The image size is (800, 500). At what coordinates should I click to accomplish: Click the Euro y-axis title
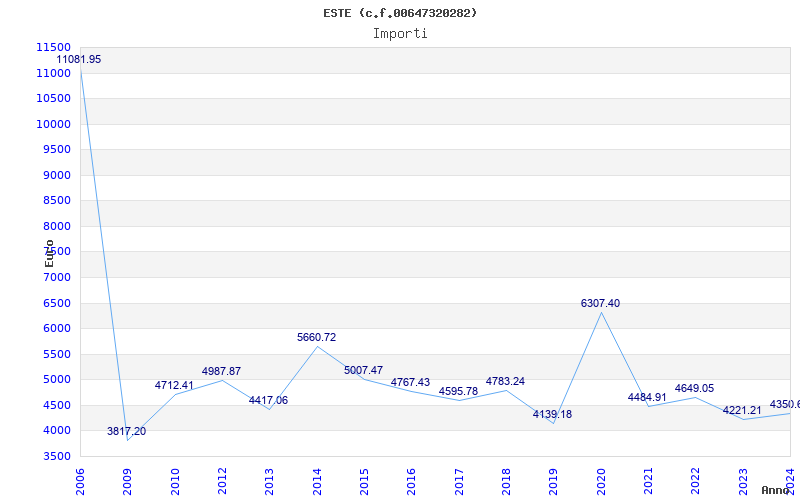pos(49,253)
